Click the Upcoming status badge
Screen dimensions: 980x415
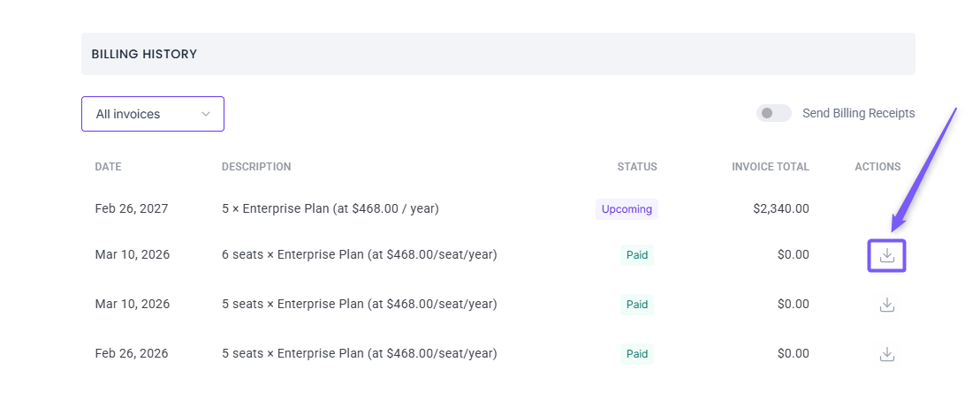[x=627, y=209]
